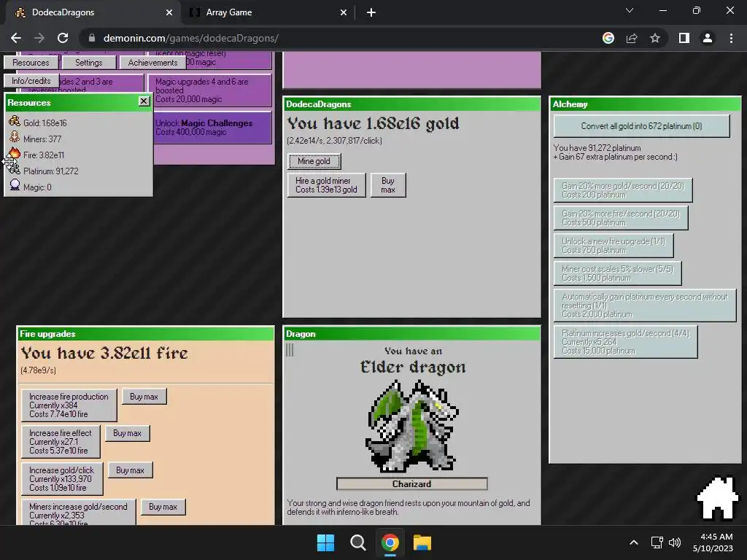Open the volume control
This screenshot has width=747, height=560.
[x=675, y=542]
